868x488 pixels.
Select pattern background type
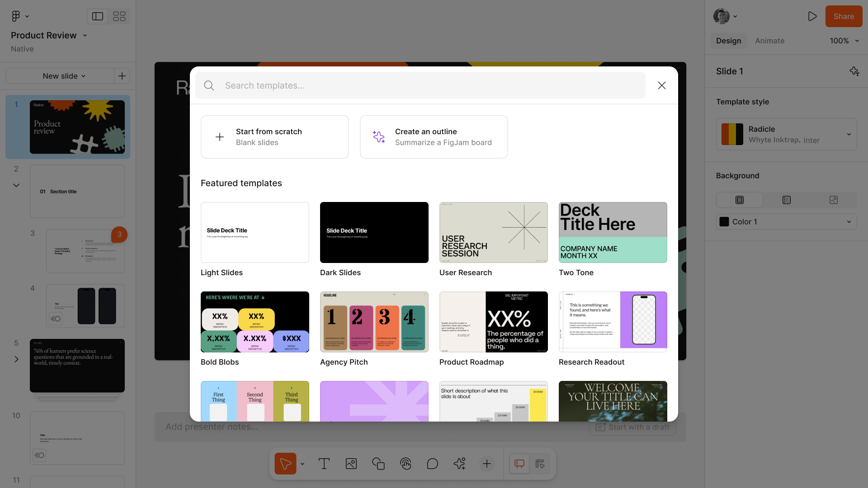[787, 200]
